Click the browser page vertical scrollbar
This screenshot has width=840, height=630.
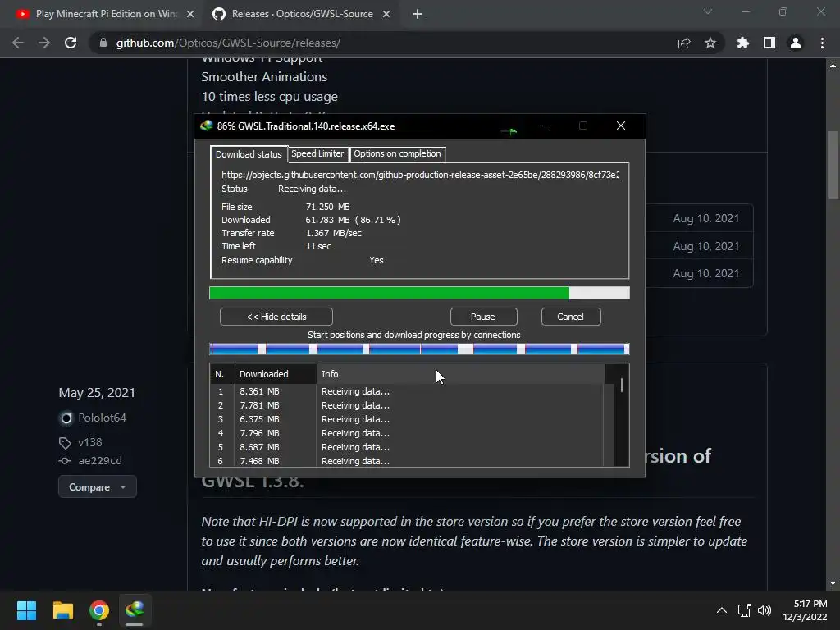(833, 165)
